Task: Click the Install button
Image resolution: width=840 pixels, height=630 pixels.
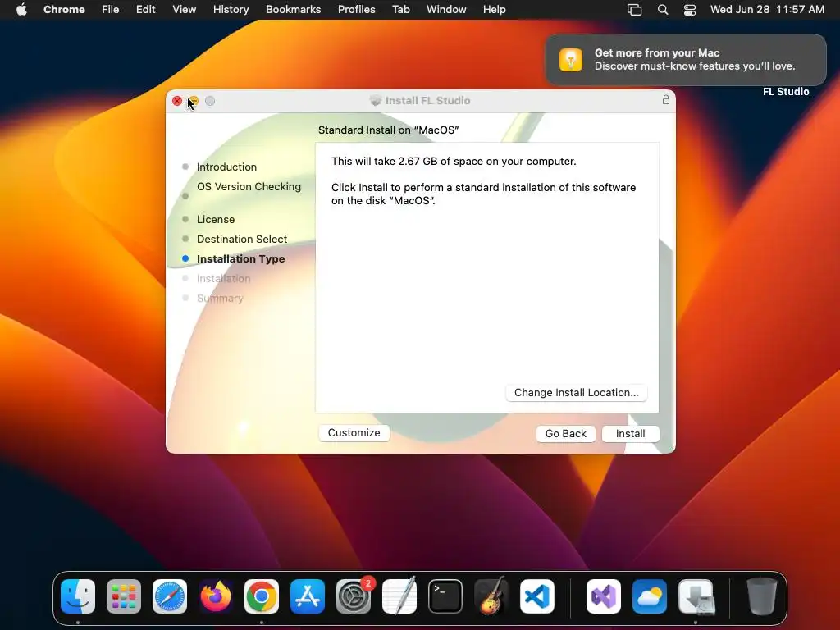Action: [631, 433]
